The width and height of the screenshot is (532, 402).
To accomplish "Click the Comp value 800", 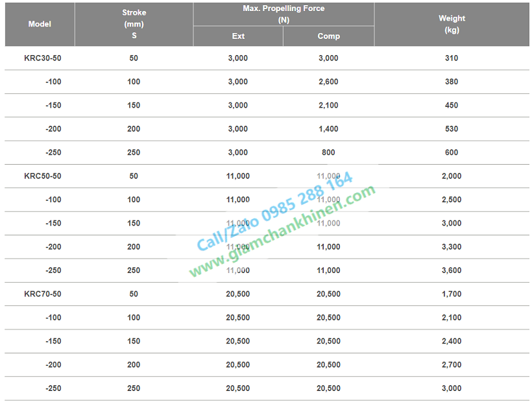I will (328, 152).
